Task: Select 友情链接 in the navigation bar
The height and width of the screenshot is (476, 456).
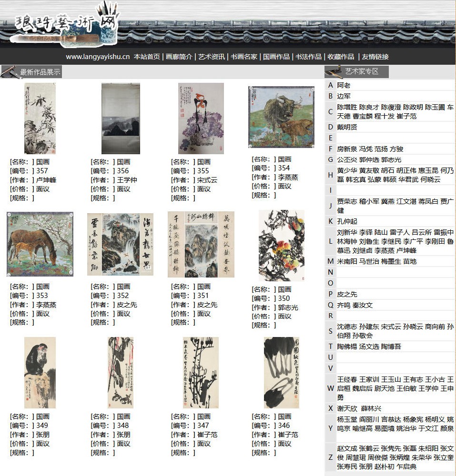Action: [x=375, y=57]
